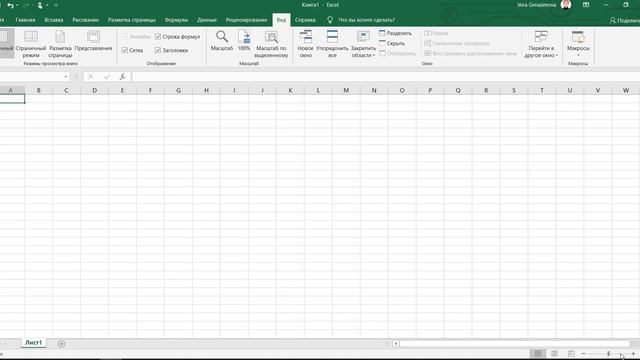Select Page Break Preview icon in status bar
Viewport: 640px width, 360px height.
[571, 353]
